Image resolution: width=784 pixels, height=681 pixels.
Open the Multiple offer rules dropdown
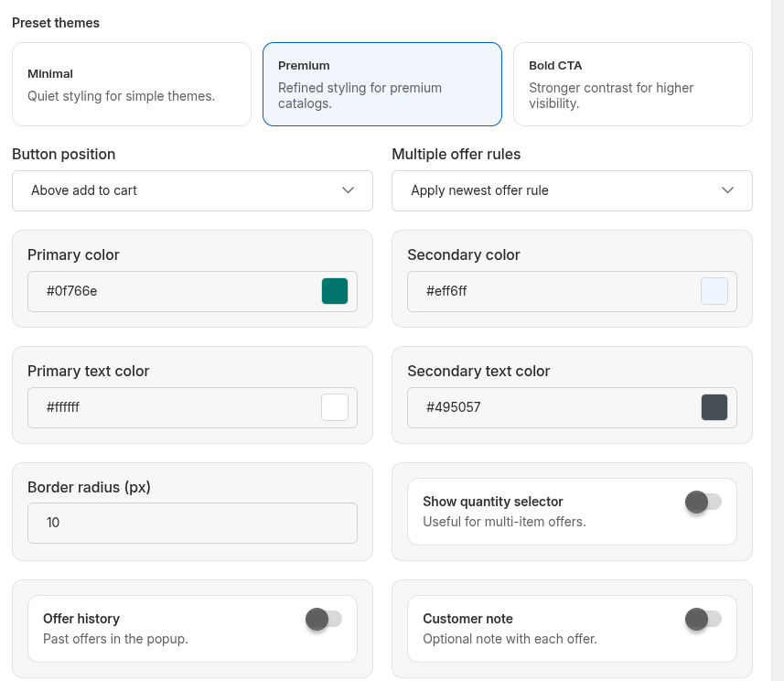(x=572, y=190)
